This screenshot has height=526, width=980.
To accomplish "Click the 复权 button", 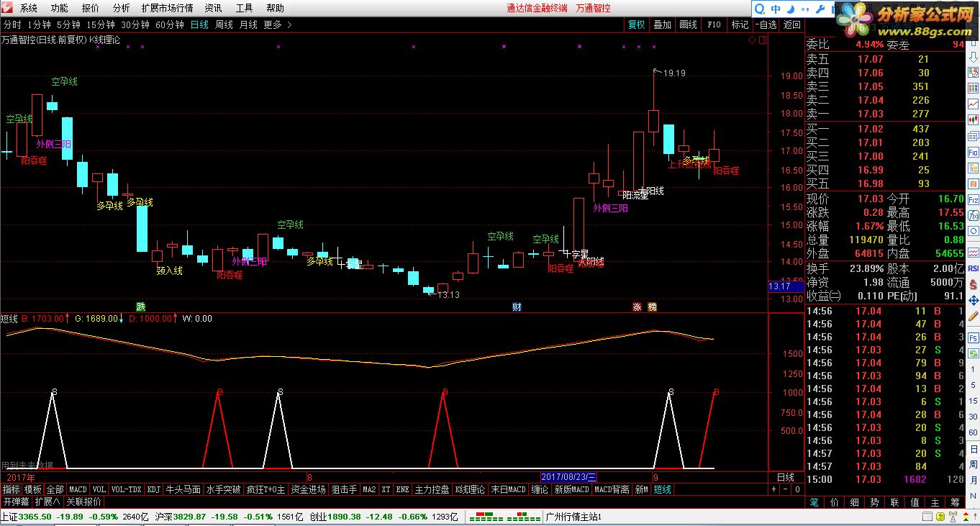I will click(637, 24).
